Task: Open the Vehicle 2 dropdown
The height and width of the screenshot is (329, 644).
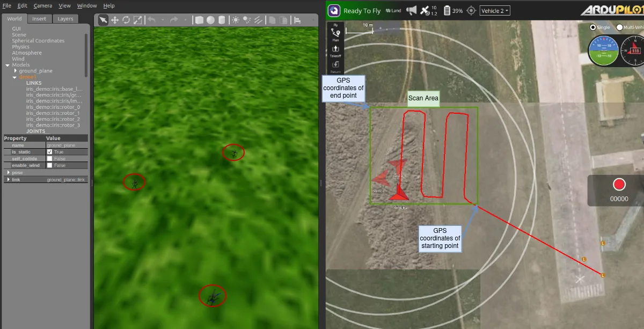Action: click(495, 10)
